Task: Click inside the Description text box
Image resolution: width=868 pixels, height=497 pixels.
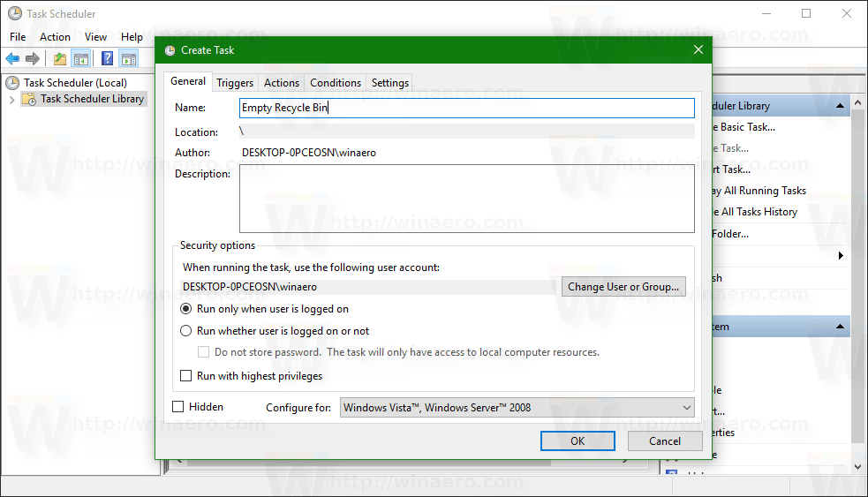Action: 466,199
